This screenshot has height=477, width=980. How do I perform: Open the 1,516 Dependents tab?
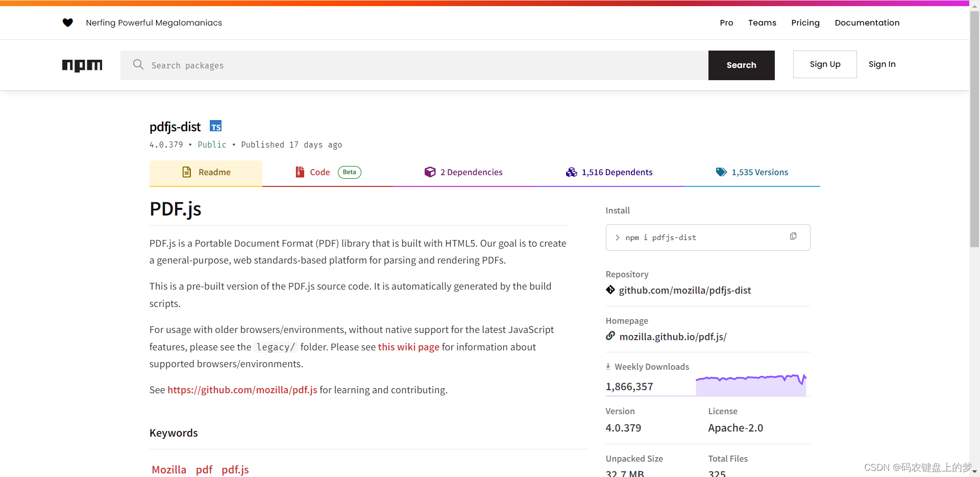[x=609, y=173]
